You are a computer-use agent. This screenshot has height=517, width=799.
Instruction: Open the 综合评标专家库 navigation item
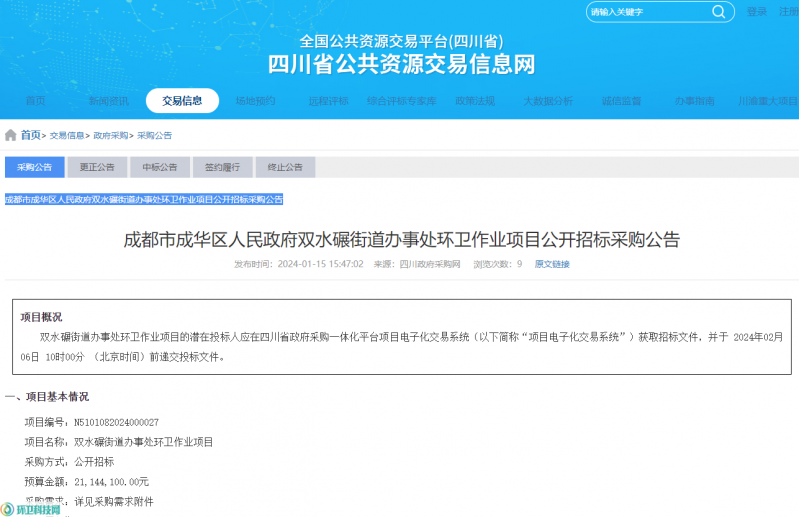point(402,101)
